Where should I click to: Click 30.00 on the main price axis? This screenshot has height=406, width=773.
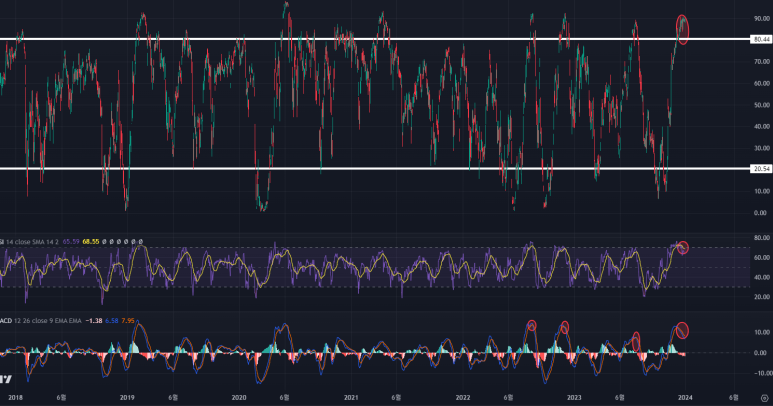click(761, 148)
